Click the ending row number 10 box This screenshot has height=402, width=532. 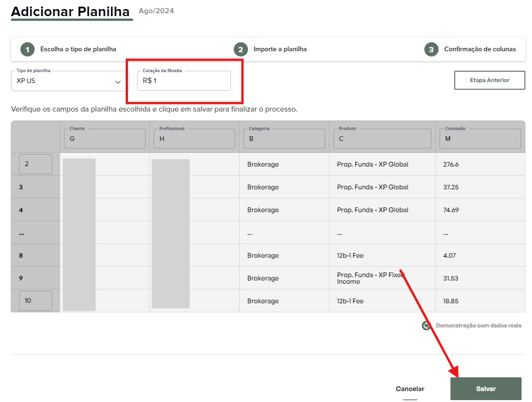[35, 301]
